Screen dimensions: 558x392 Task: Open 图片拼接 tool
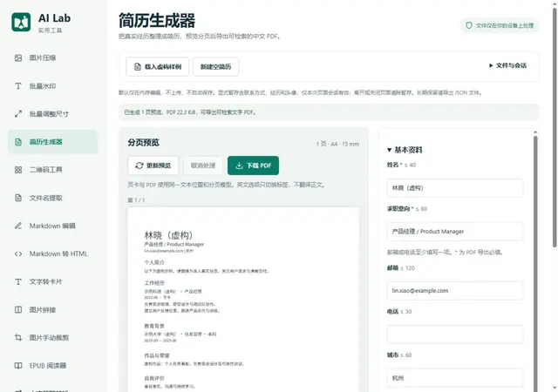tap(52, 309)
